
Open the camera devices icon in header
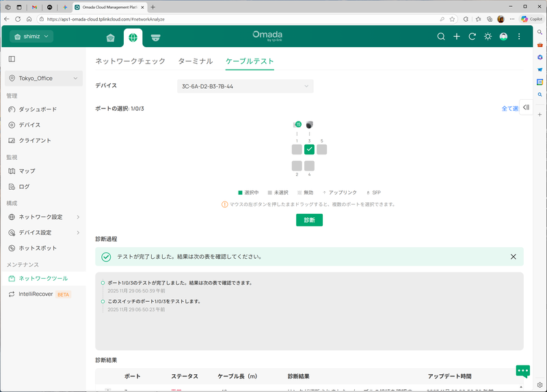[156, 38]
